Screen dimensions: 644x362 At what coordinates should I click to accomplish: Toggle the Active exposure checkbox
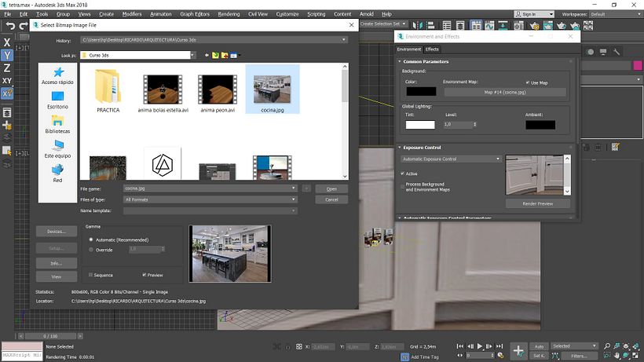(402, 174)
